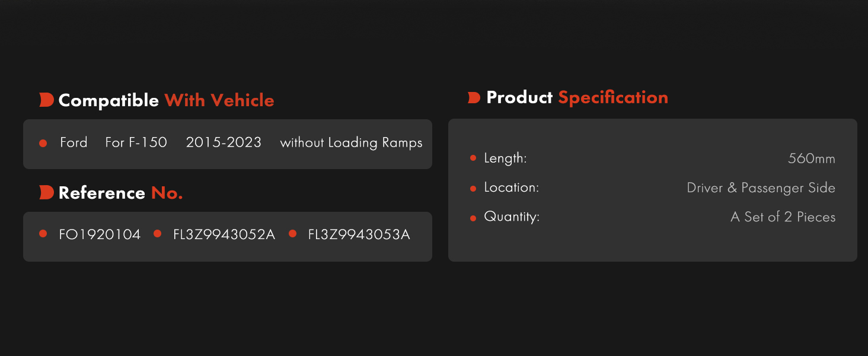Click the red bullet next to Quantity
The image size is (868, 356).
click(473, 218)
